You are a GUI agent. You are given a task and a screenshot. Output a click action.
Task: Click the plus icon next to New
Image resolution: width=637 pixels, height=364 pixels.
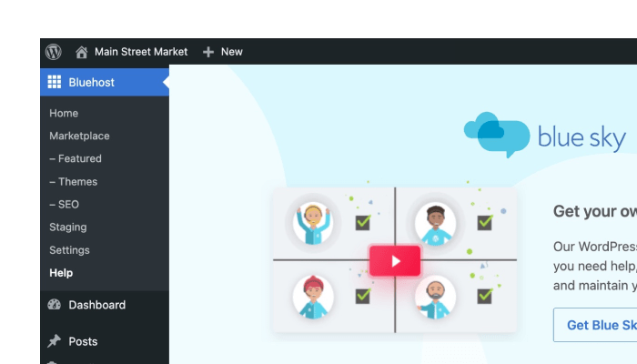[208, 52]
